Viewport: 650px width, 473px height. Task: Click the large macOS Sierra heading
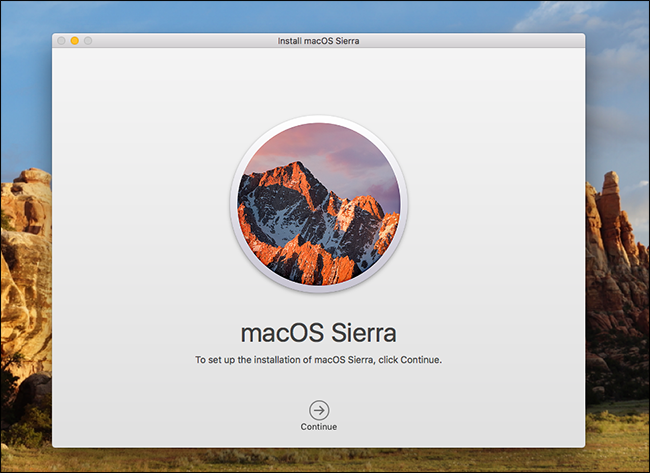318,333
